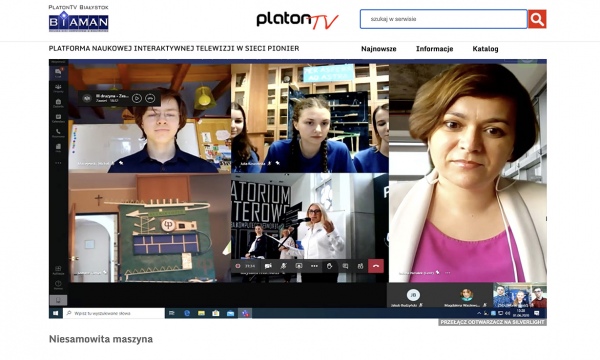Open the Najnowsze menu item
This screenshot has height=360, width=600.
[x=379, y=49]
